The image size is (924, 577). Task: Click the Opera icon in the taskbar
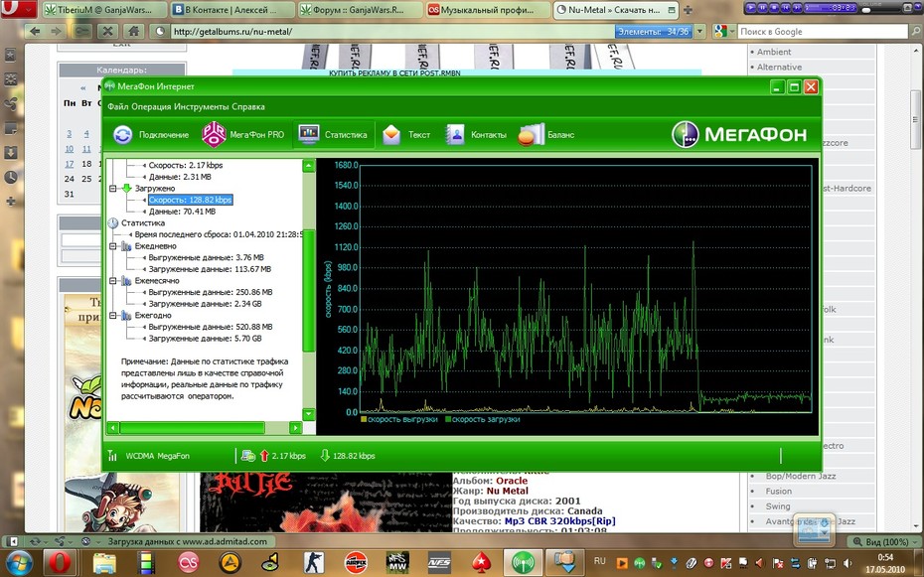[60, 563]
